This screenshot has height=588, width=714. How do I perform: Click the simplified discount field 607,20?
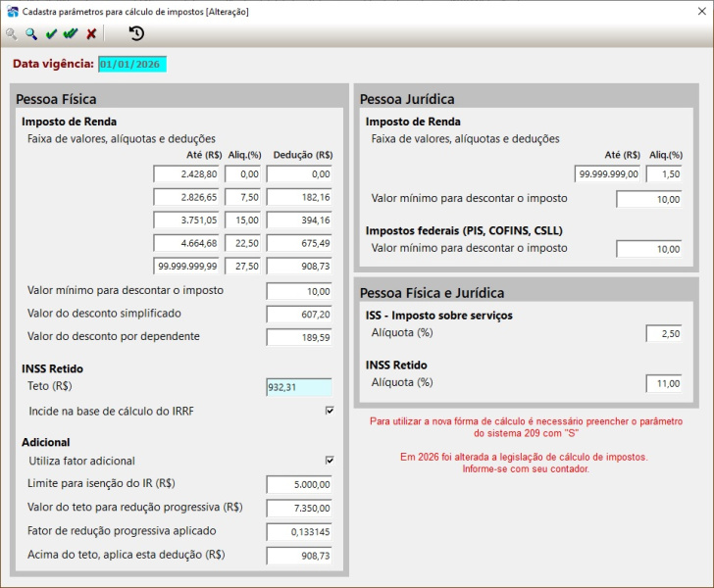point(299,314)
